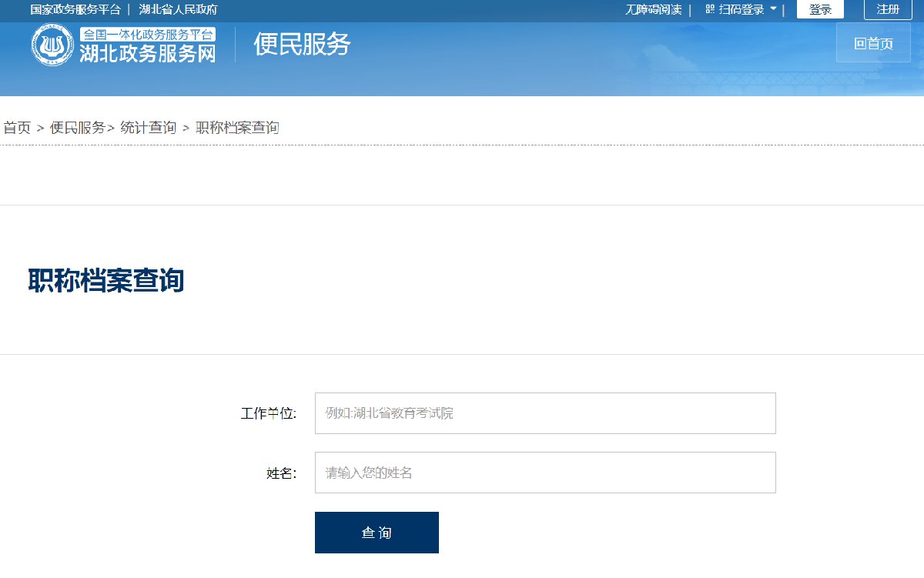Open the 国家政务服务平台 link
Image resolution: width=924 pixels, height=578 pixels.
[x=75, y=10]
